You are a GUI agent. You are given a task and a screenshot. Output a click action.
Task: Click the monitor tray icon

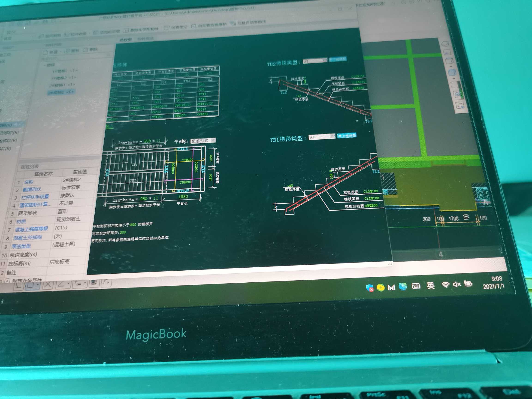[403, 287]
